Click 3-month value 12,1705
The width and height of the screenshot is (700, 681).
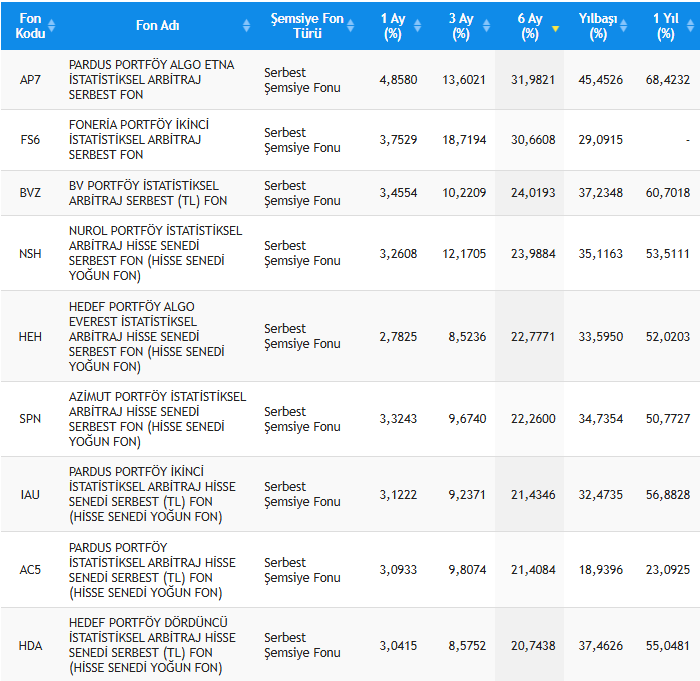tap(464, 254)
